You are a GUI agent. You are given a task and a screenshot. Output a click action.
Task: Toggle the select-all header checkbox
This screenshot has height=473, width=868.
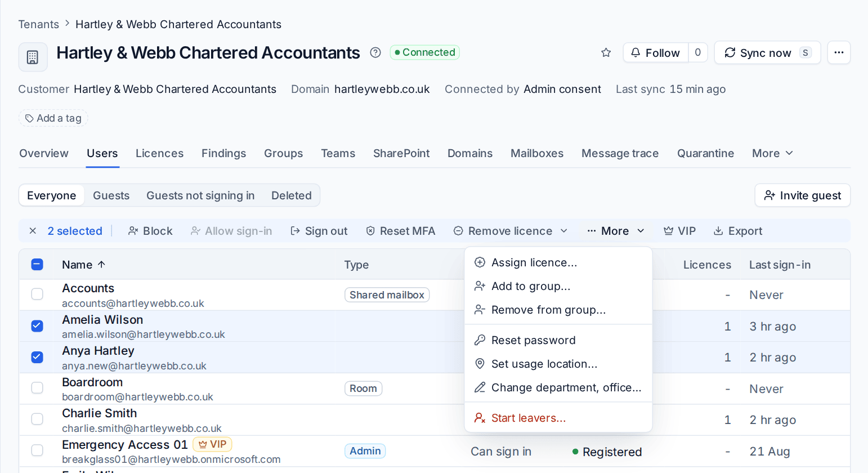[x=37, y=264]
